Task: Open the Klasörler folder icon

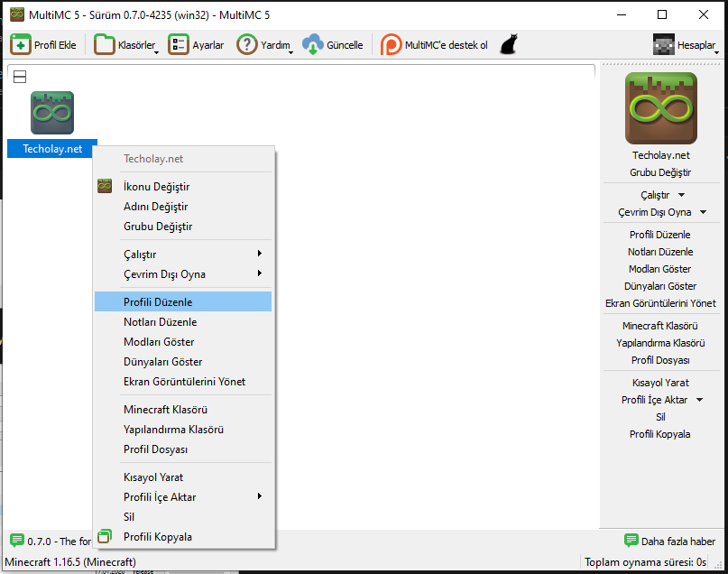Action: 104,44
